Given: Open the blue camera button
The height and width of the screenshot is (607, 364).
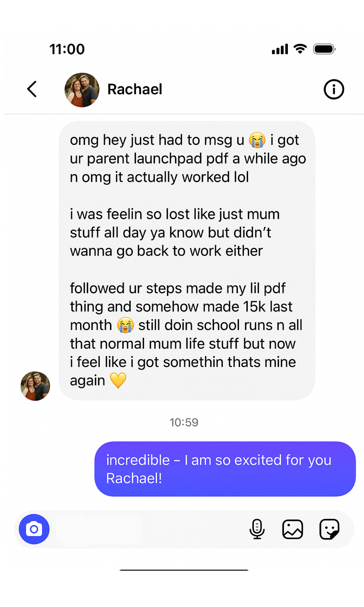Looking at the screenshot, I should coord(34,529).
